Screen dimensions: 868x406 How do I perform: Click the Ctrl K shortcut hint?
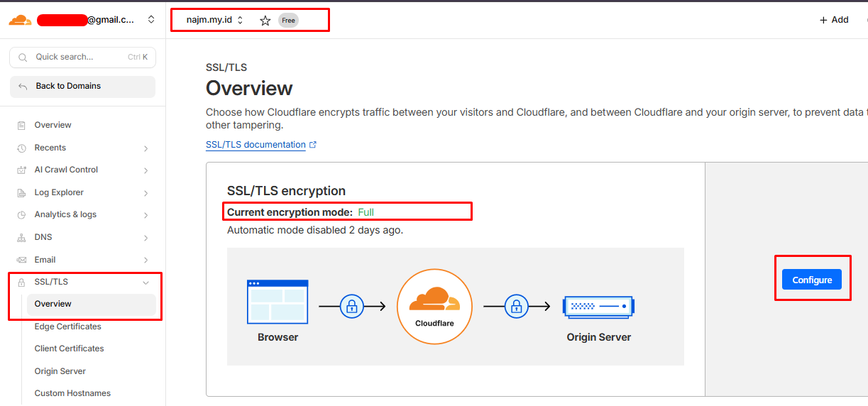(x=138, y=57)
